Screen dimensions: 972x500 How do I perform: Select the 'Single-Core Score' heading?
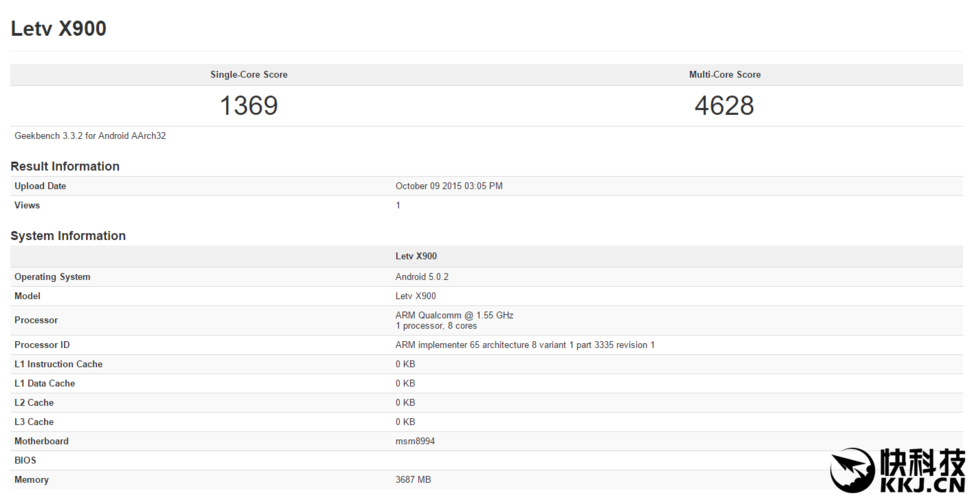tap(249, 74)
